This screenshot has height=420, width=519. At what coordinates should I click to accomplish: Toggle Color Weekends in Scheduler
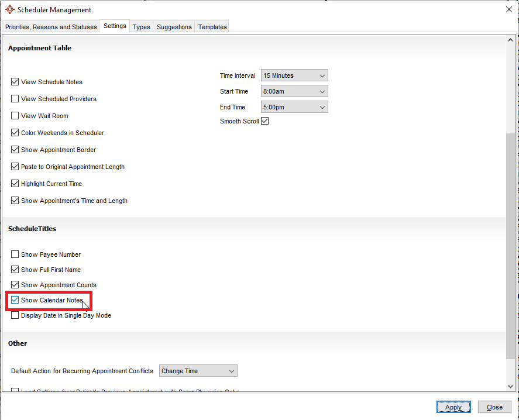(x=15, y=133)
